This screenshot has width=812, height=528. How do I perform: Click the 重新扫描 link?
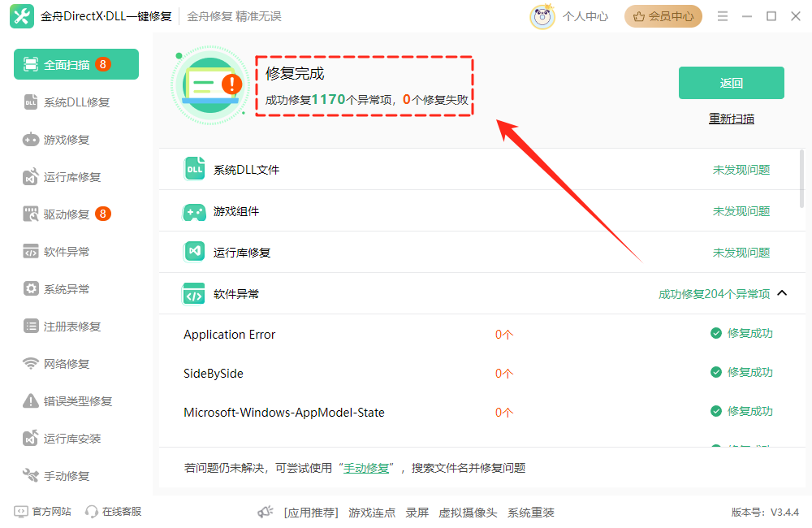pos(732,119)
